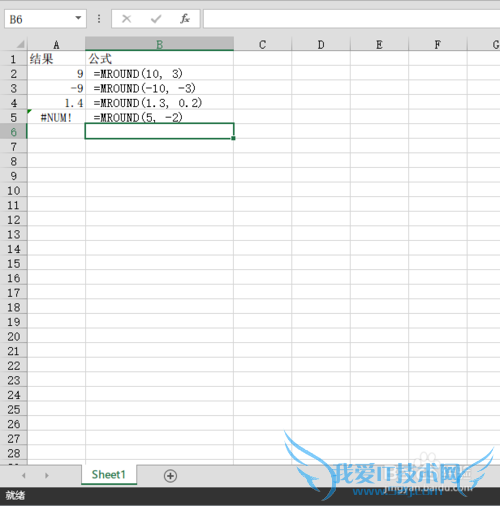Click cell A1 containing 结果
Viewport: 500px width, 506px height.
click(56, 59)
